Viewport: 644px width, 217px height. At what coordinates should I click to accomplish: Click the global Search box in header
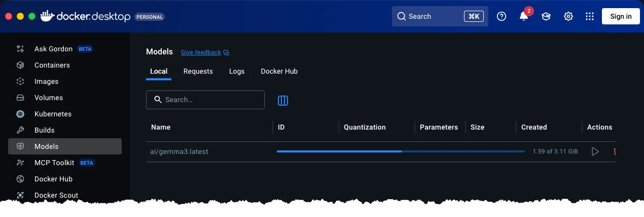[x=440, y=16]
